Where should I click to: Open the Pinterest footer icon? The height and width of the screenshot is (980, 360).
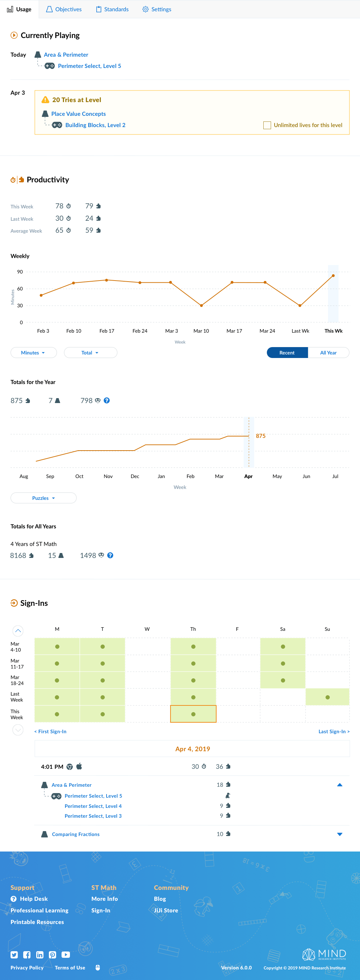click(52, 955)
